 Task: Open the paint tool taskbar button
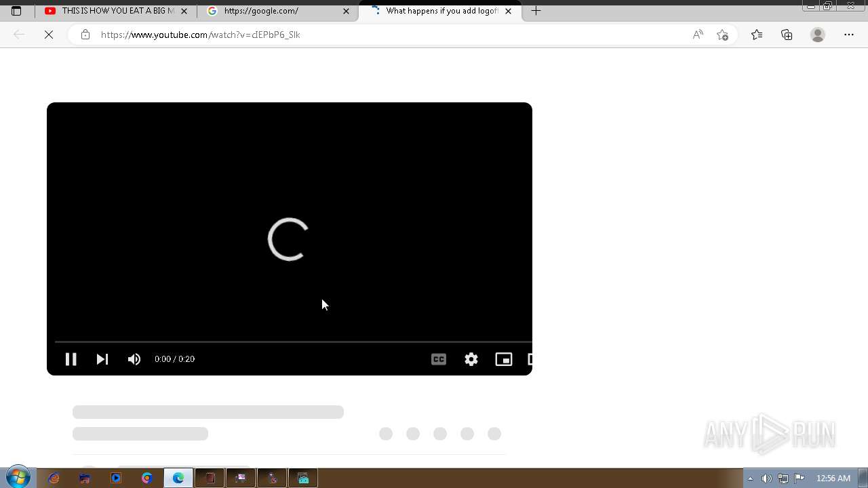tap(272, 478)
